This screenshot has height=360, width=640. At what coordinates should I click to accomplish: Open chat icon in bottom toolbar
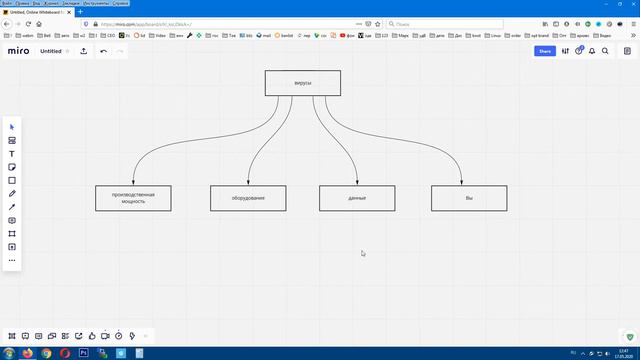tap(52, 336)
